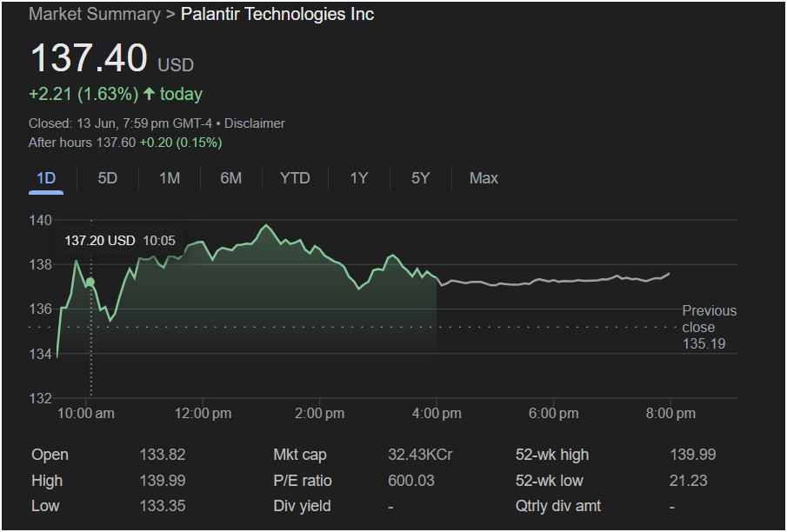
Task: Click the After hours 137.60 text
Action: pyautogui.click(x=83, y=143)
